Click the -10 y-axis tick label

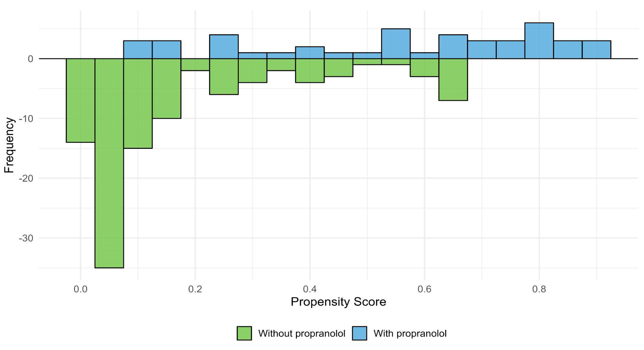point(26,119)
